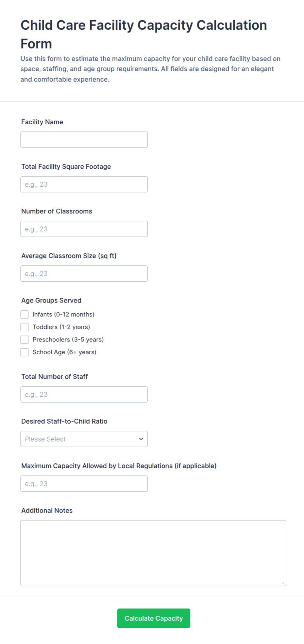Toggle the School Age (6+ years) checkbox

[25, 352]
